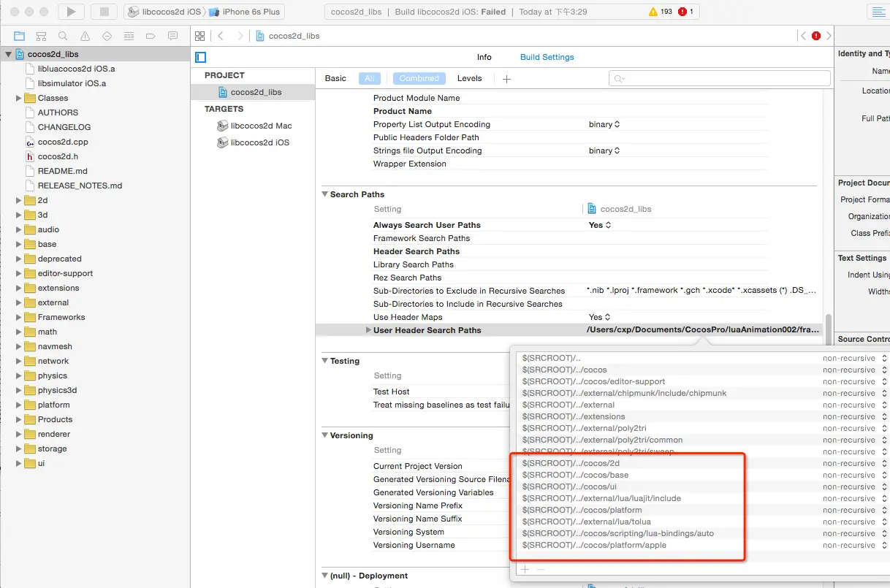Open Use Header Maps Yes dropdown

pyautogui.click(x=600, y=317)
